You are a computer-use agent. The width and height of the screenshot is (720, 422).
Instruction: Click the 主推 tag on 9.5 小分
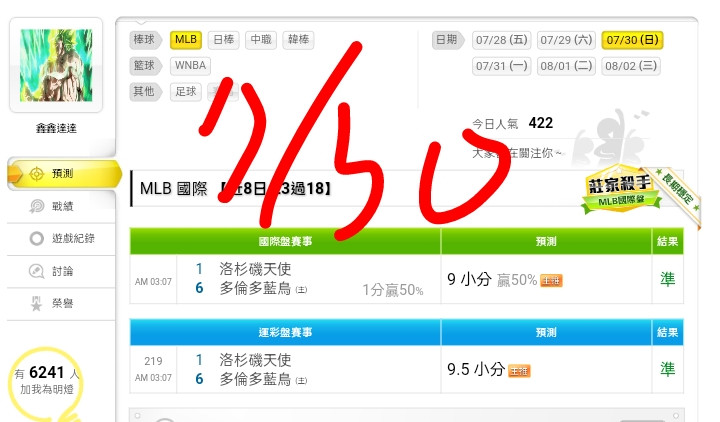point(519,371)
